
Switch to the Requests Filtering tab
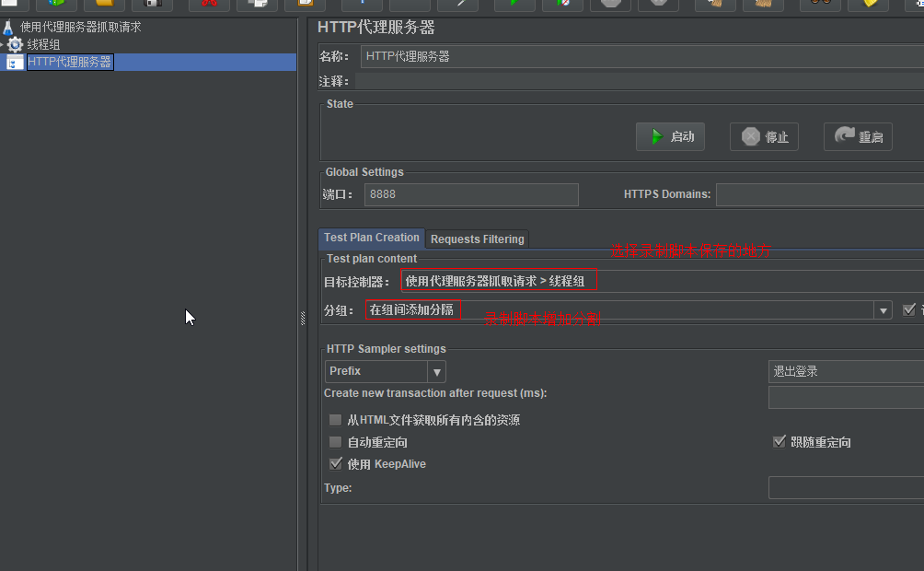(477, 239)
